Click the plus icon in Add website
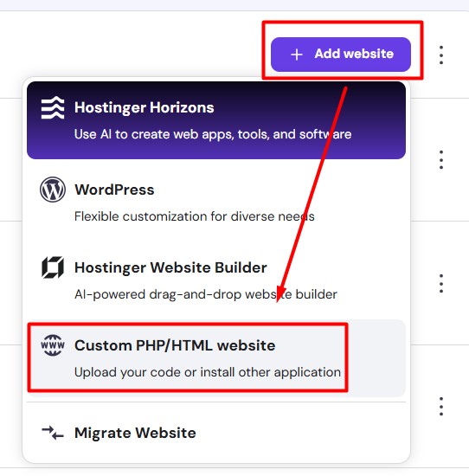 [297, 55]
